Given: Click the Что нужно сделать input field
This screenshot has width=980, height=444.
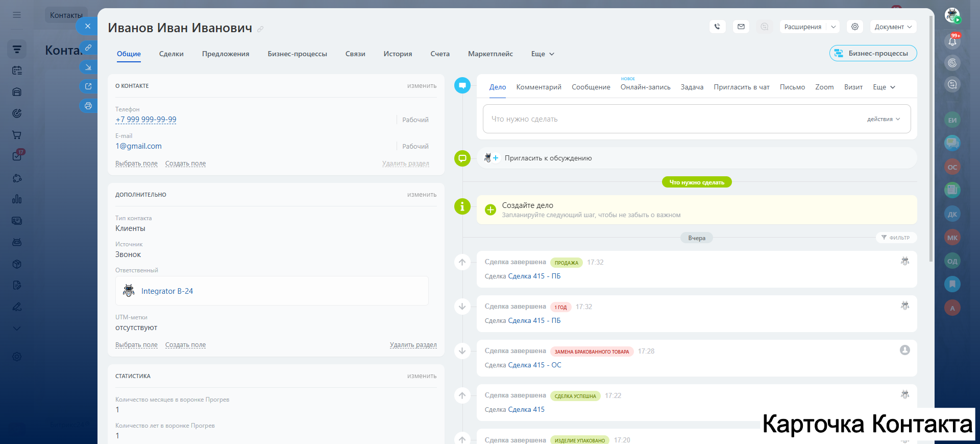Looking at the screenshot, I should tap(664, 119).
